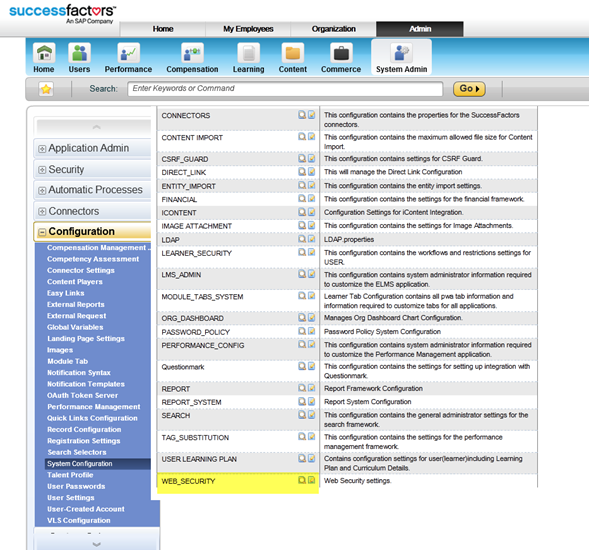Click the Go search button

click(469, 89)
